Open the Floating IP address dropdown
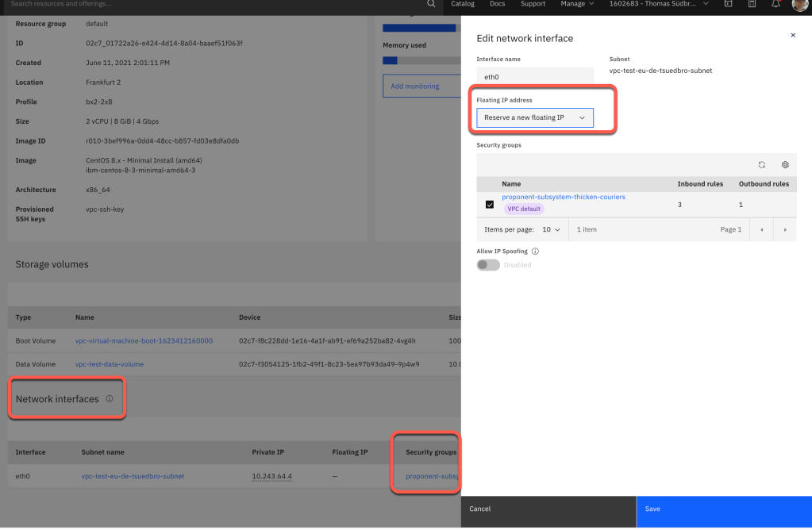 coord(533,117)
